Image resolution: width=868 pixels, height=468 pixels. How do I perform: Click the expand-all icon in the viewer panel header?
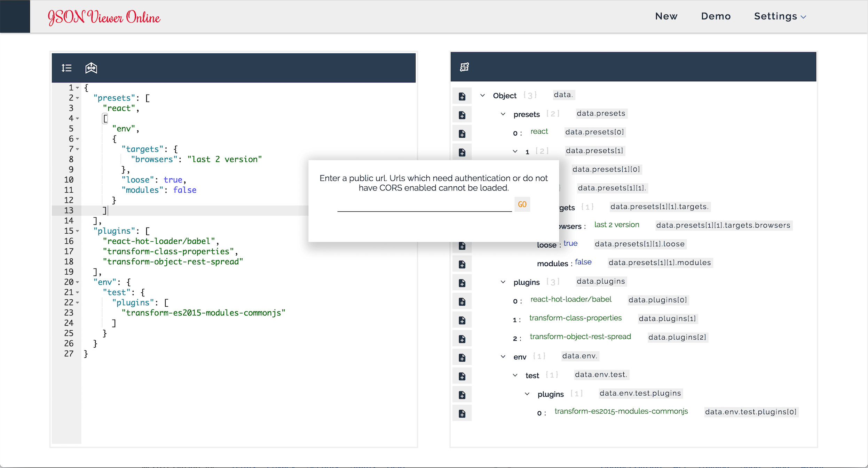[464, 66]
